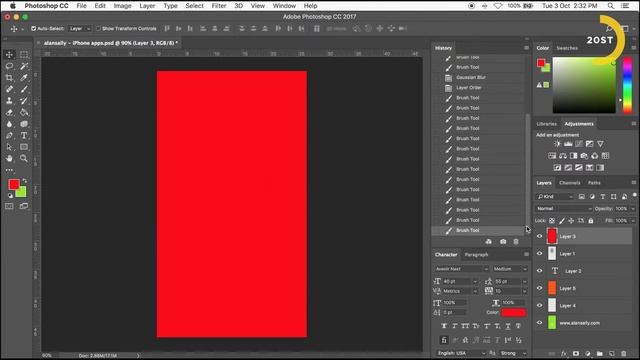This screenshot has height=360, width=640.
Task: Hide Layer 3 visibility eye
Action: pos(540,236)
